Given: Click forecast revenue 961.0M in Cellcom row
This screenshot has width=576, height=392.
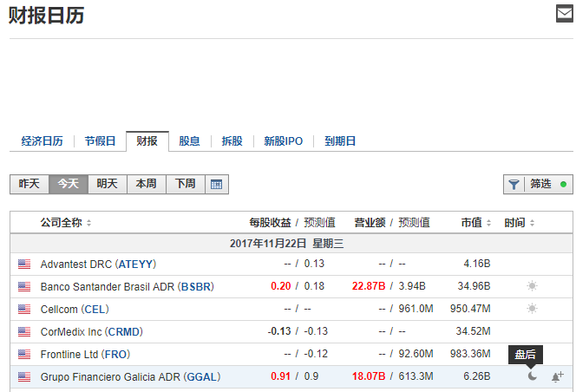Looking at the screenshot, I should (x=416, y=309).
